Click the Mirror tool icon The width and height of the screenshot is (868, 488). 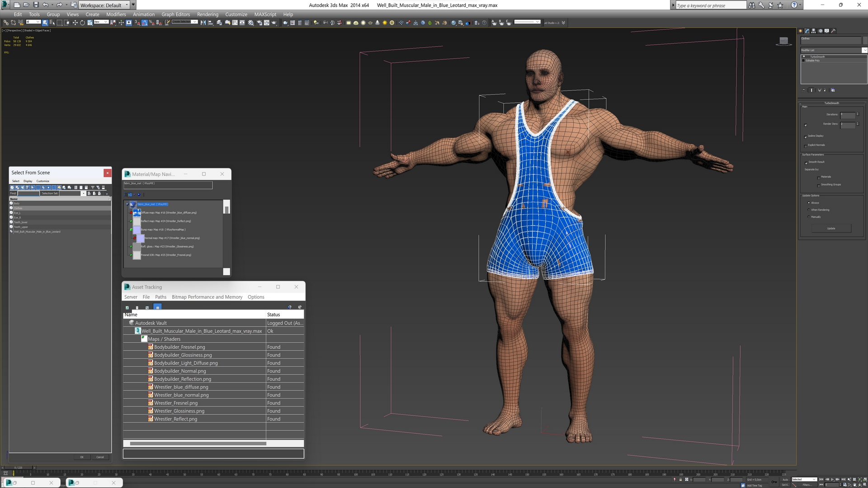[203, 23]
